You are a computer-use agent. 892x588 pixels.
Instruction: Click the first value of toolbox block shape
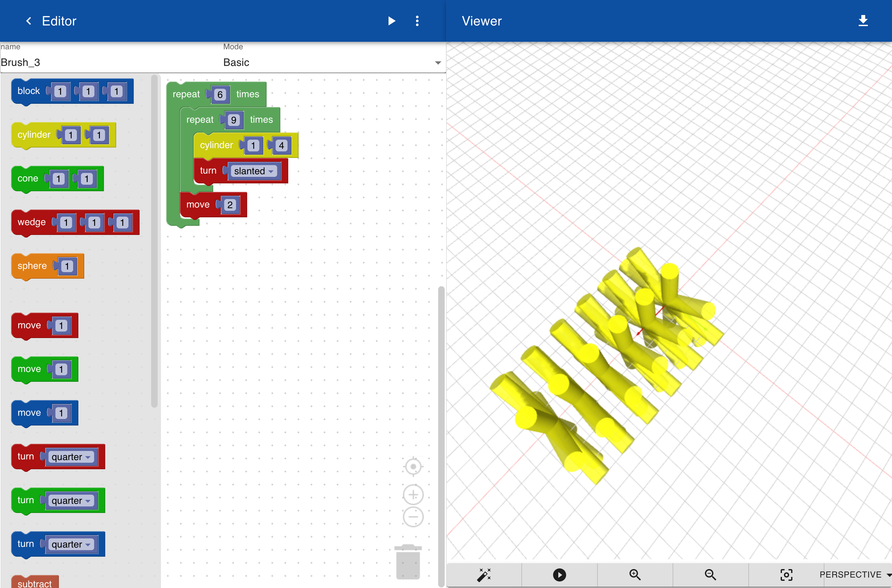(x=60, y=91)
